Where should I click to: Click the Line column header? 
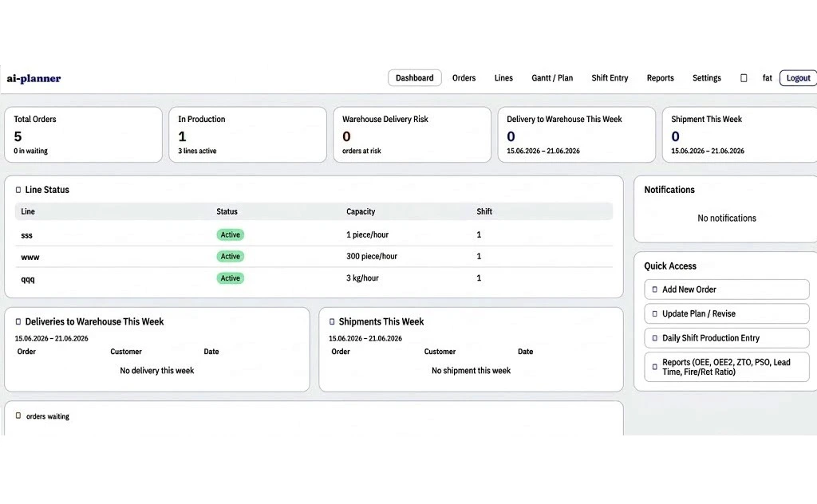(x=28, y=211)
